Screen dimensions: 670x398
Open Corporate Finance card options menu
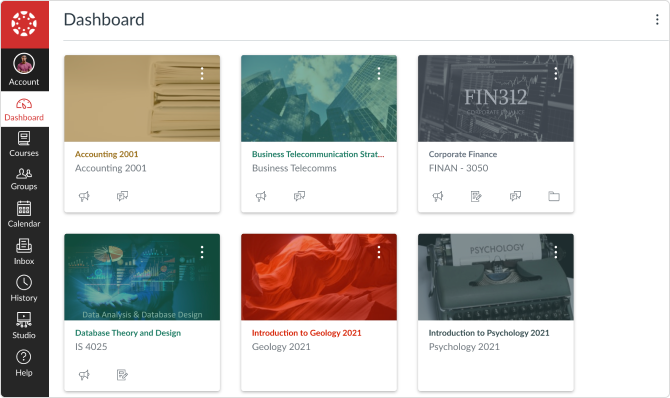[556, 74]
